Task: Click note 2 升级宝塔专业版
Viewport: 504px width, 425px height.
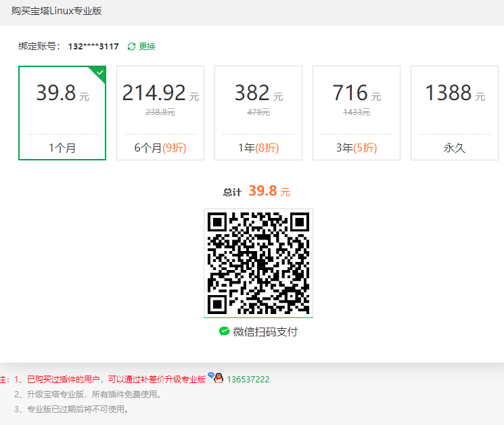Action: tap(88, 394)
